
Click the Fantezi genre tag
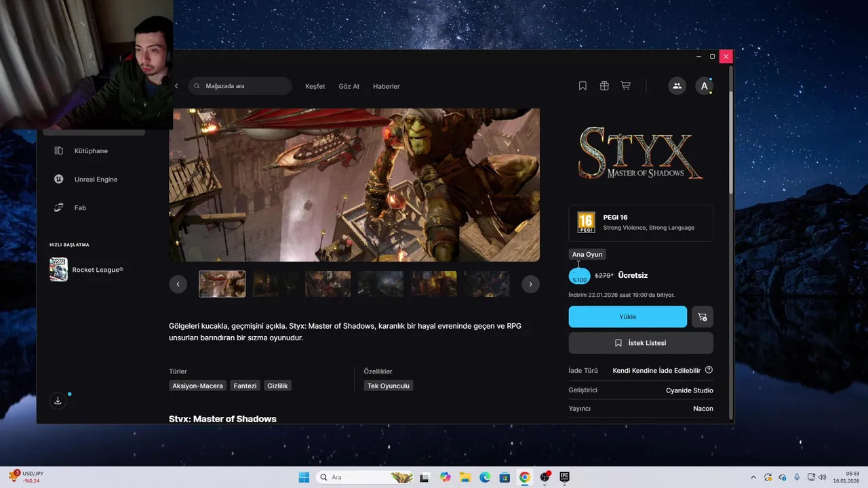coord(245,386)
